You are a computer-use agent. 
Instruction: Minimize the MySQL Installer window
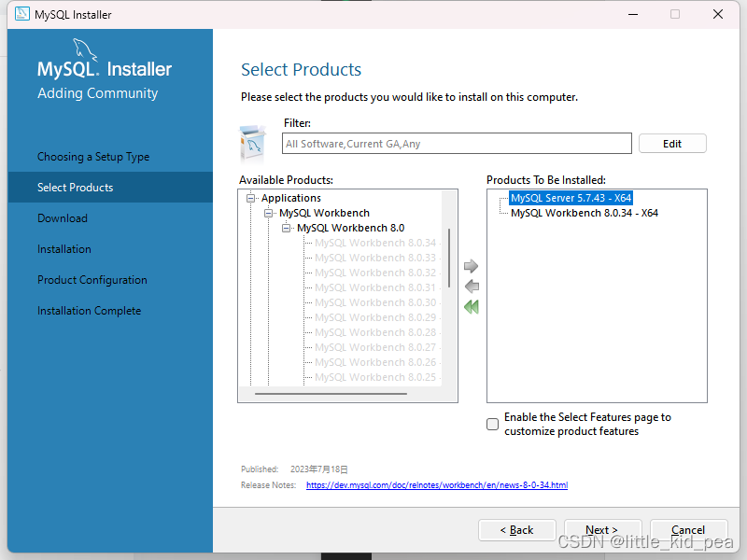coord(633,14)
